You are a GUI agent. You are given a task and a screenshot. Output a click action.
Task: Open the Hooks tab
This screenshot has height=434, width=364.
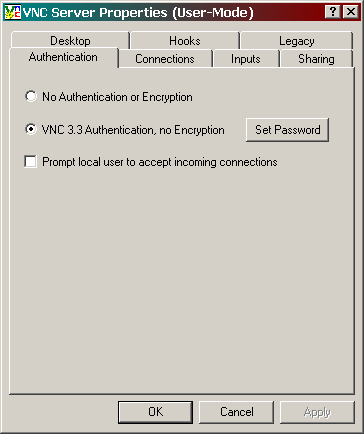185,41
